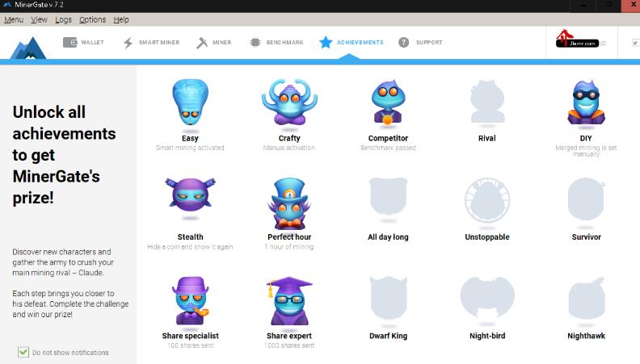The image size is (640, 364).
Task: Open the Options menu
Action: (x=92, y=19)
